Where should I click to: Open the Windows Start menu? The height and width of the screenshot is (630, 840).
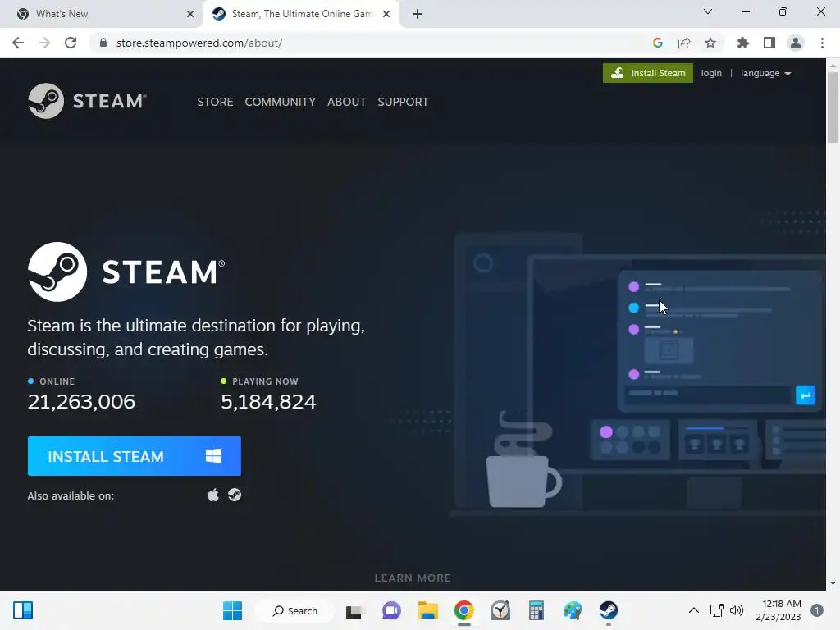pyautogui.click(x=232, y=610)
